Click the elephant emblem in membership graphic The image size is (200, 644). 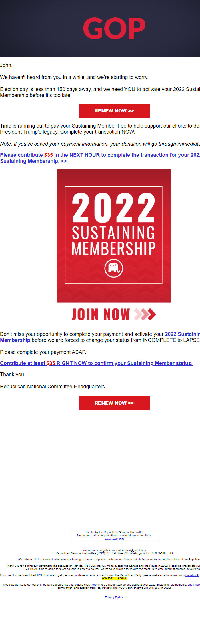[114, 268]
